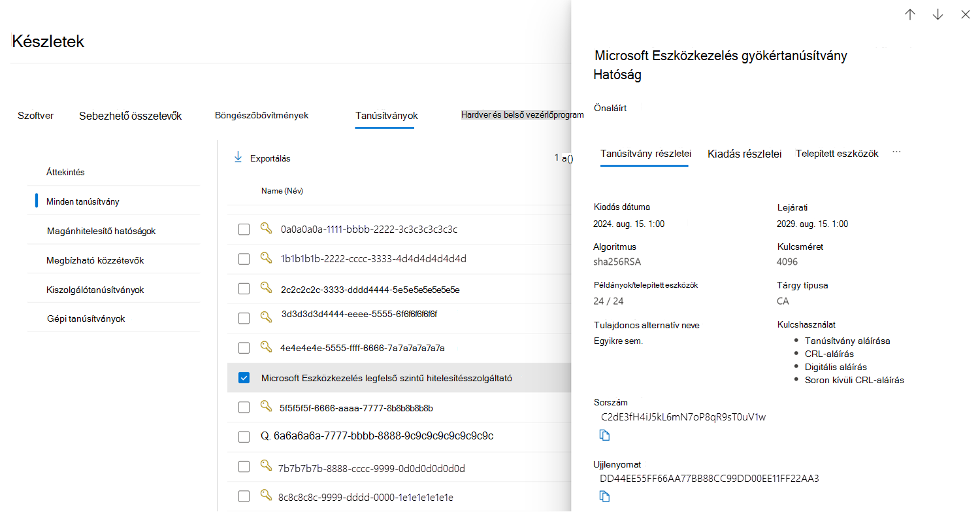Open the Telepített eszközök tab
The width and height of the screenshot is (980, 512).
click(837, 154)
